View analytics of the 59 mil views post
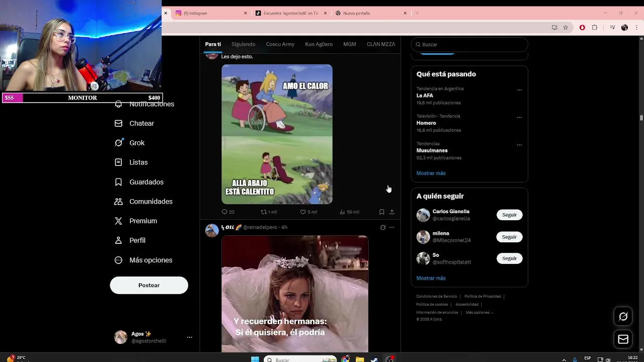 (349, 212)
